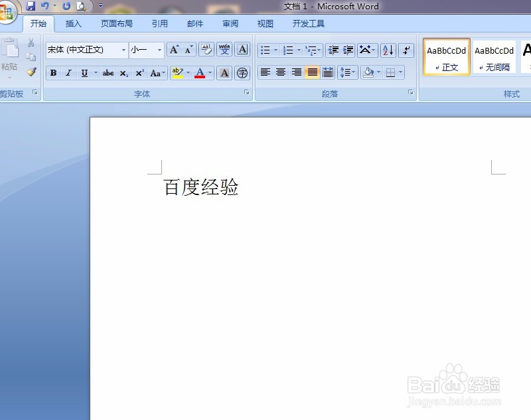Enable superscript formatting
This screenshot has height=420, width=531.
(x=138, y=73)
